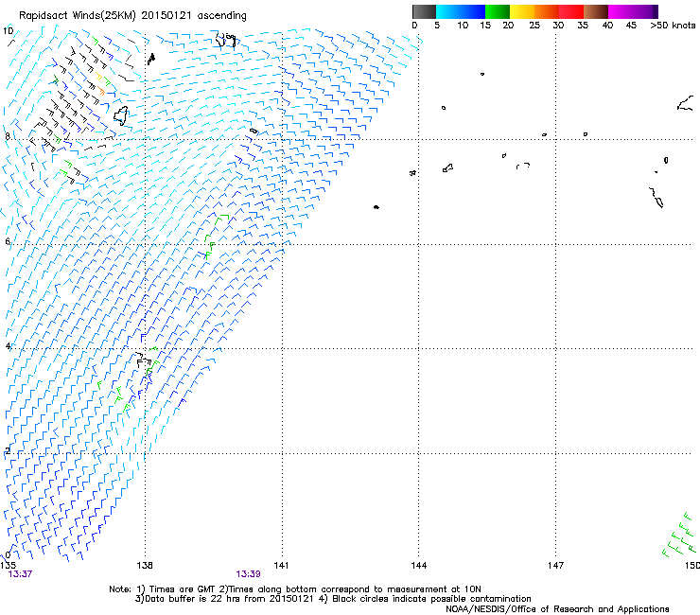Click the 'Rapidsact Winds(25KM) 20150121 ascending' title

pos(132,16)
